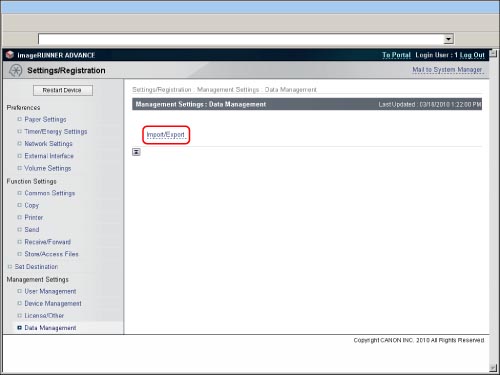Click the Copyright CANON INC. footer text
This screenshot has height=375, width=500.
(419, 340)
